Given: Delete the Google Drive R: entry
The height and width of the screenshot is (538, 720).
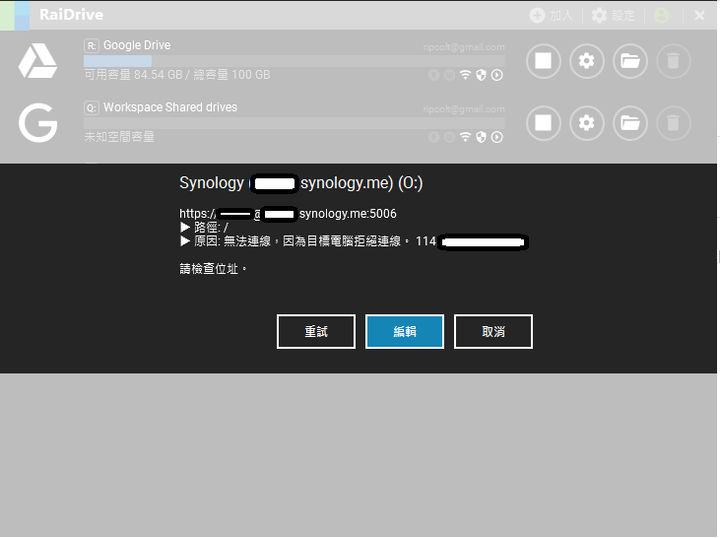Looking at the screenshot, I should (673, 61).
